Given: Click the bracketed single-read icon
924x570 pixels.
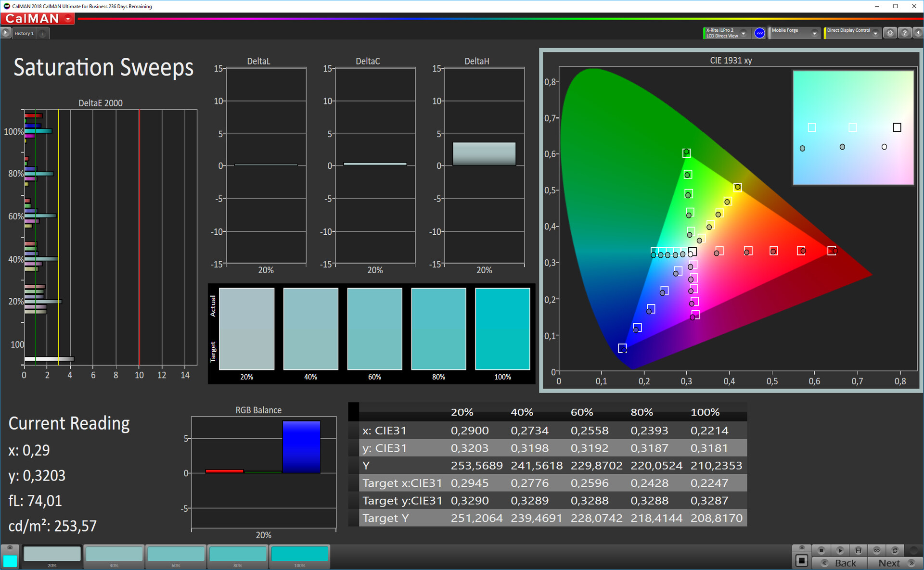Looking at the screenshot, I should click(x=858, y=550).
